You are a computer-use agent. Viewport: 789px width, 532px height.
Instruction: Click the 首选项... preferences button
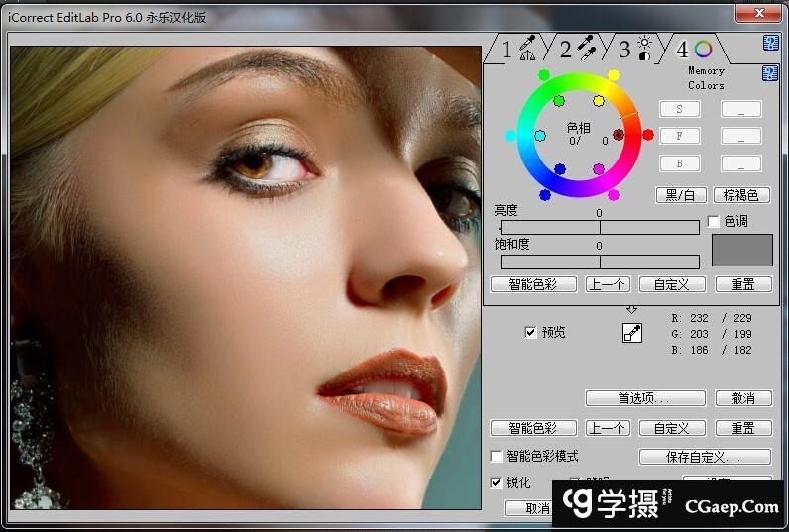click(x=644, y=398)
